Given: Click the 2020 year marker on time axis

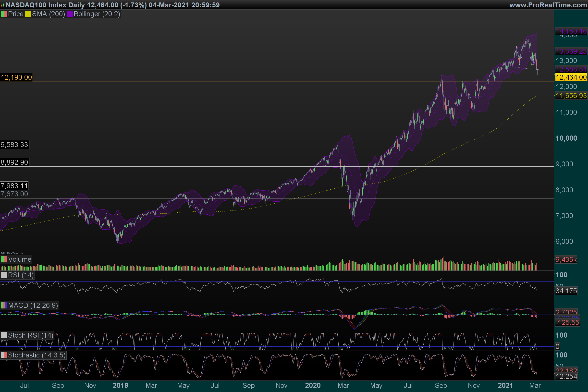Looking at the screenshot, I should coord(313,385).
